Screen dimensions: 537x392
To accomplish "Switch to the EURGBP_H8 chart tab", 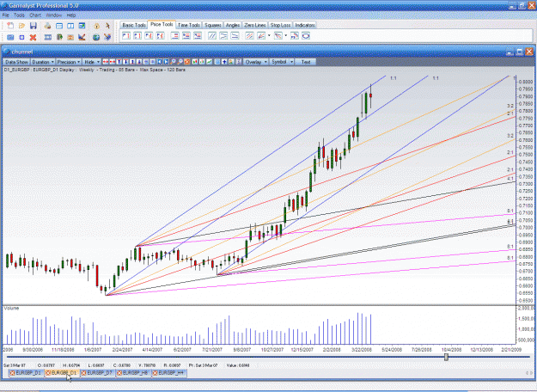I will coord(135,373).
